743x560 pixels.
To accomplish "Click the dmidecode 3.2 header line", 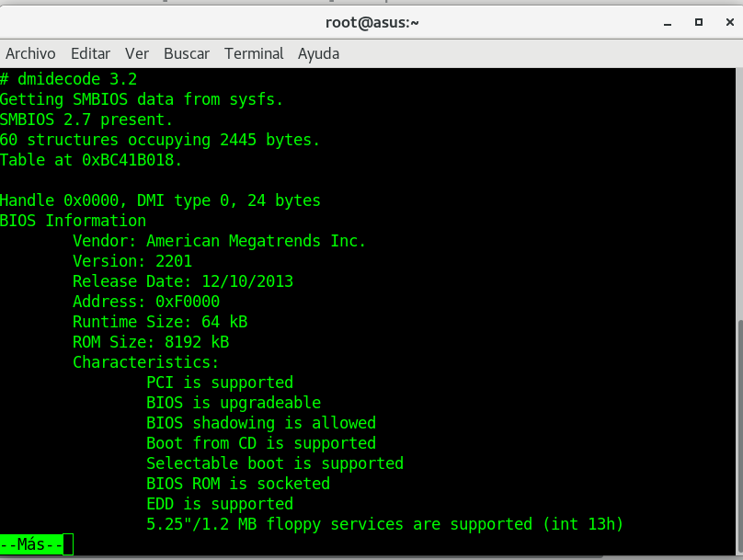I will 69,79.
